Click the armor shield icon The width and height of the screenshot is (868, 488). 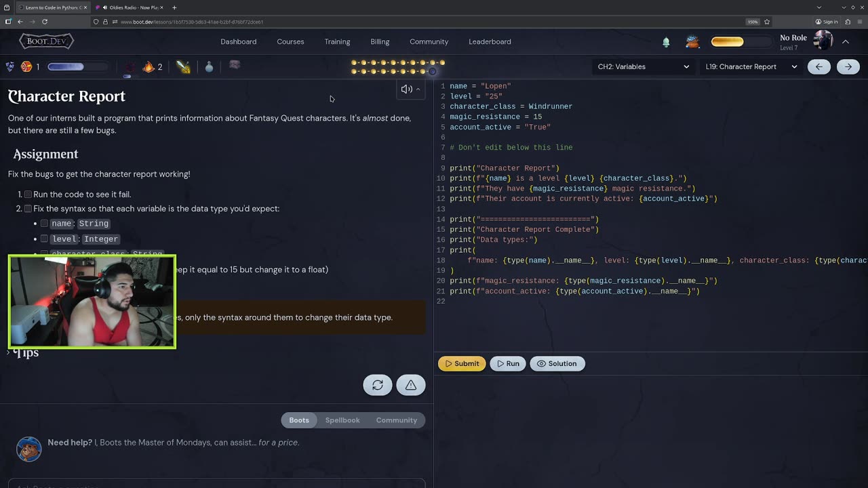(x=10, y=66)
